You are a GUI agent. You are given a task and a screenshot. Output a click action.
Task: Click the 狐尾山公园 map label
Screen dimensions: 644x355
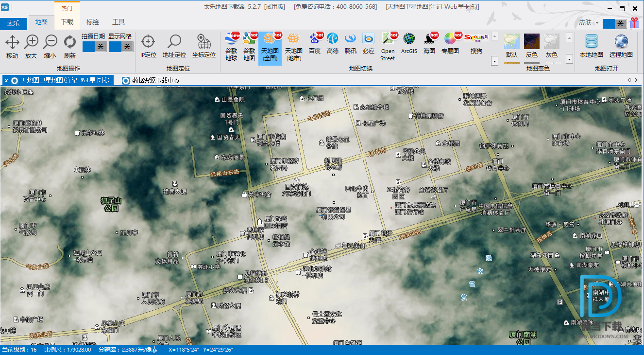111,204
